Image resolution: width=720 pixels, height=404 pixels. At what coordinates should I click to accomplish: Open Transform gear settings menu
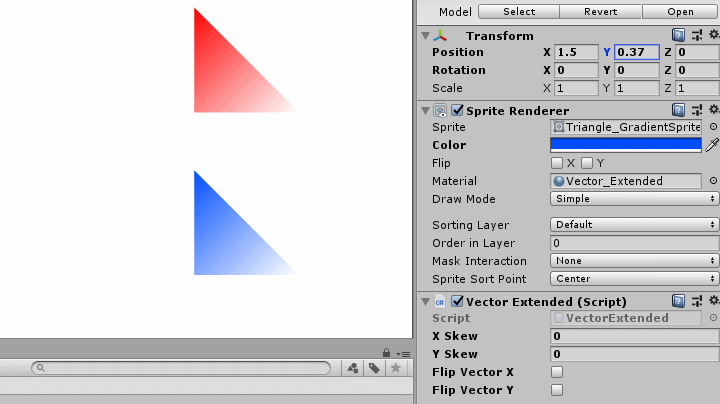coord(714,34)
